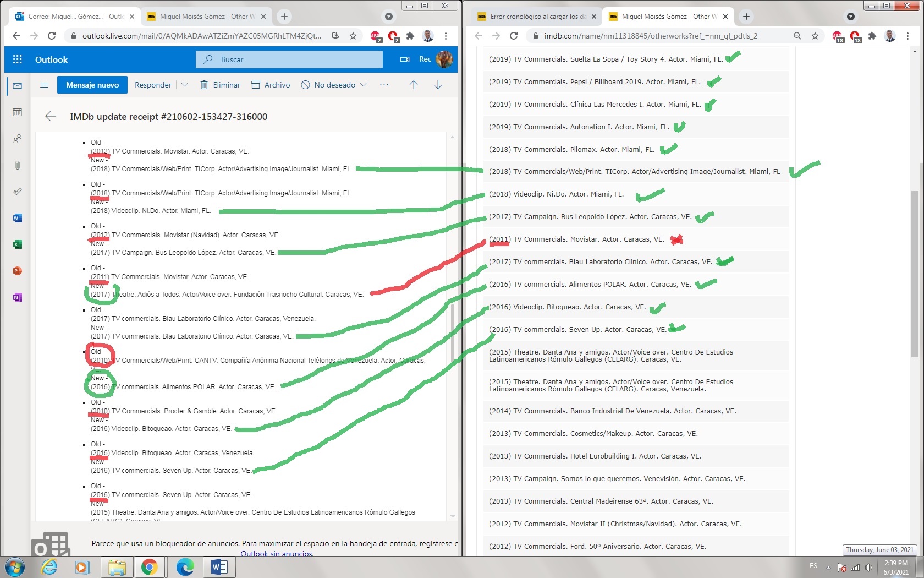This screenshot has height=578, width=924.
Task: Open Microsoft Word from the Windows taskbar
Action: pos(219,566)
